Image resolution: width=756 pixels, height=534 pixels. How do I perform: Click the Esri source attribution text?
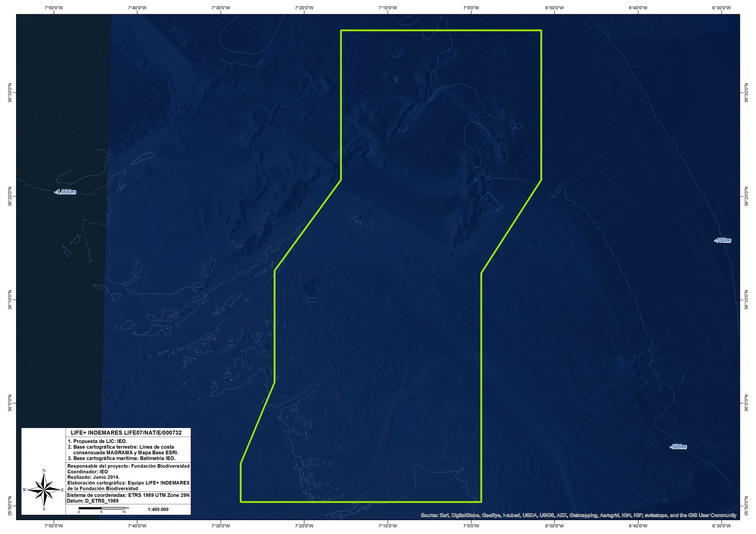(578, 515)
